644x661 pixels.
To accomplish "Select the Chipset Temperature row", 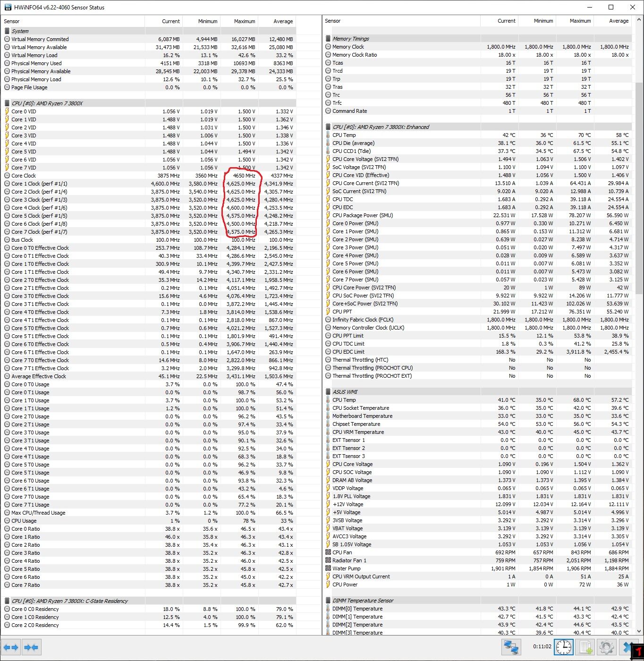I will click(x=477, y=424).
